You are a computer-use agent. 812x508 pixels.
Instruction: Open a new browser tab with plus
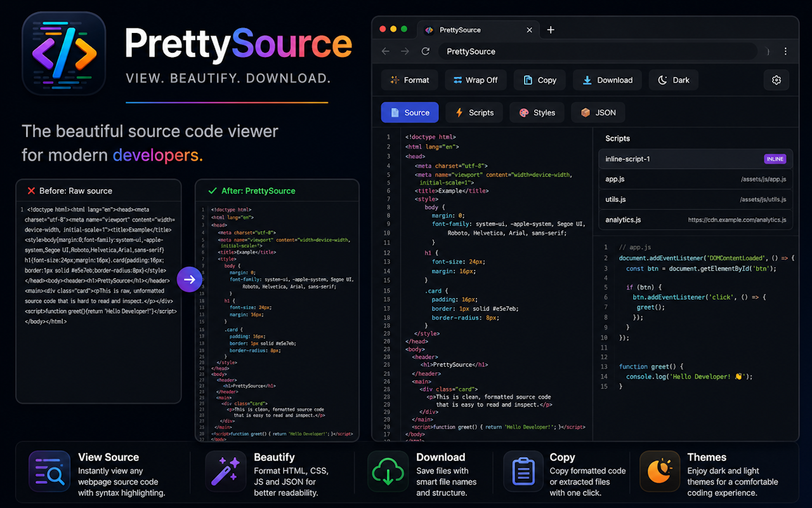(x=551, y=30)
